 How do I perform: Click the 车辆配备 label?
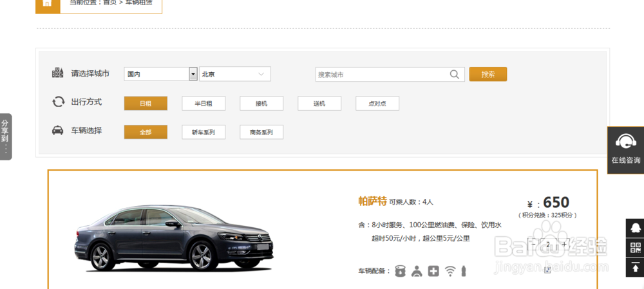(374, 271)
